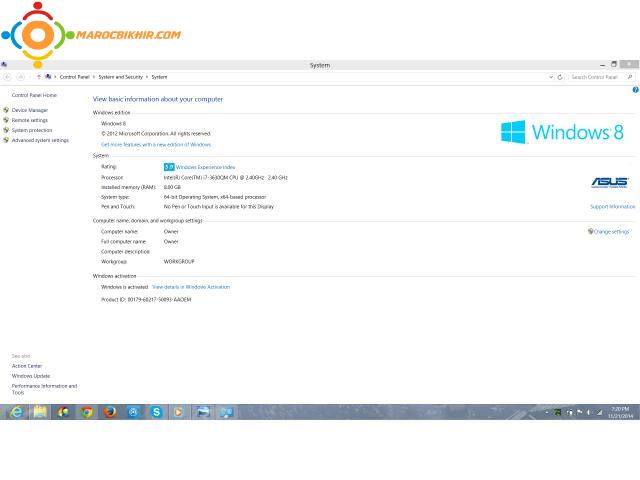Click the Product ID text
The height and width of the screenshot is (480, 640).
click(146, 300)
